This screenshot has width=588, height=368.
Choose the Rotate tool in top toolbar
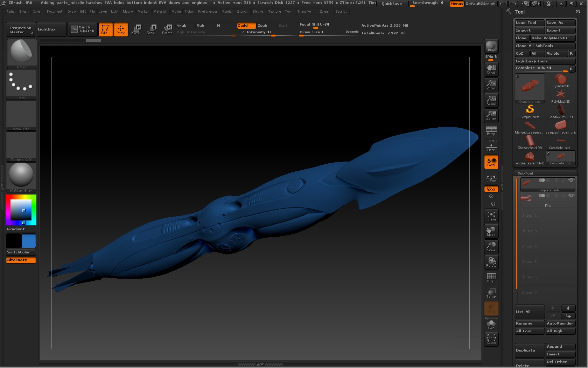(167, 29)
